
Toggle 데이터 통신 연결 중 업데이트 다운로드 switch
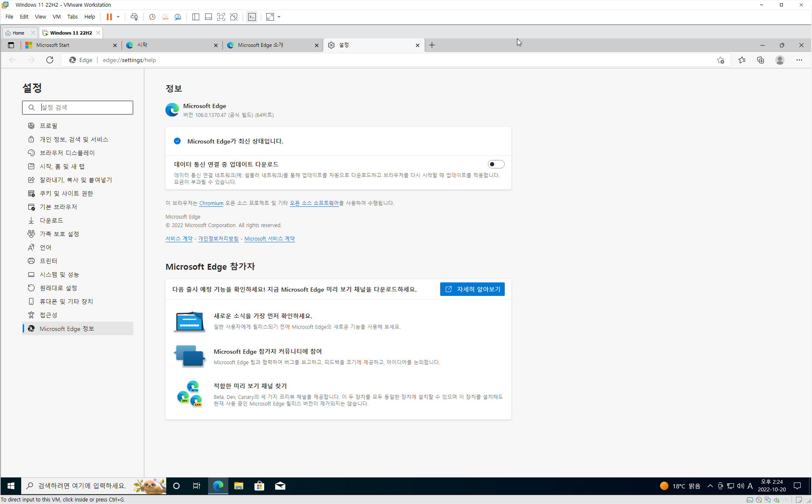[x=496, y=164]
